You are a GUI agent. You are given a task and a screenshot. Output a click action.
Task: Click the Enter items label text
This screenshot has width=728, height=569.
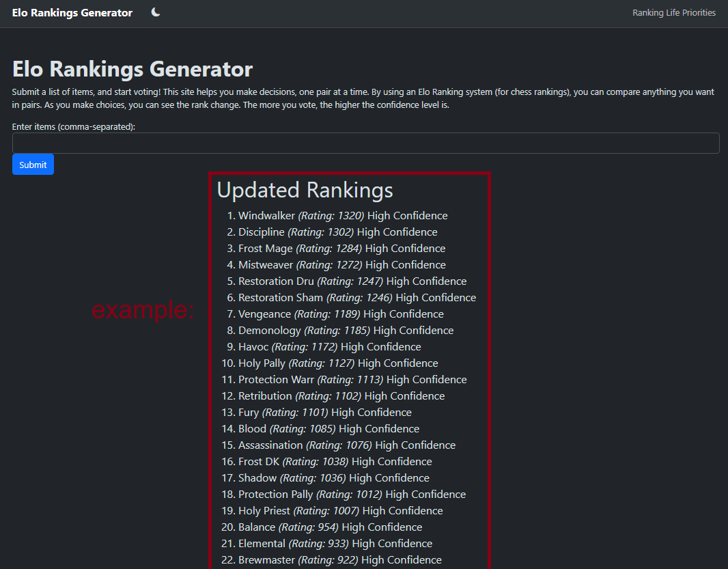73,127
